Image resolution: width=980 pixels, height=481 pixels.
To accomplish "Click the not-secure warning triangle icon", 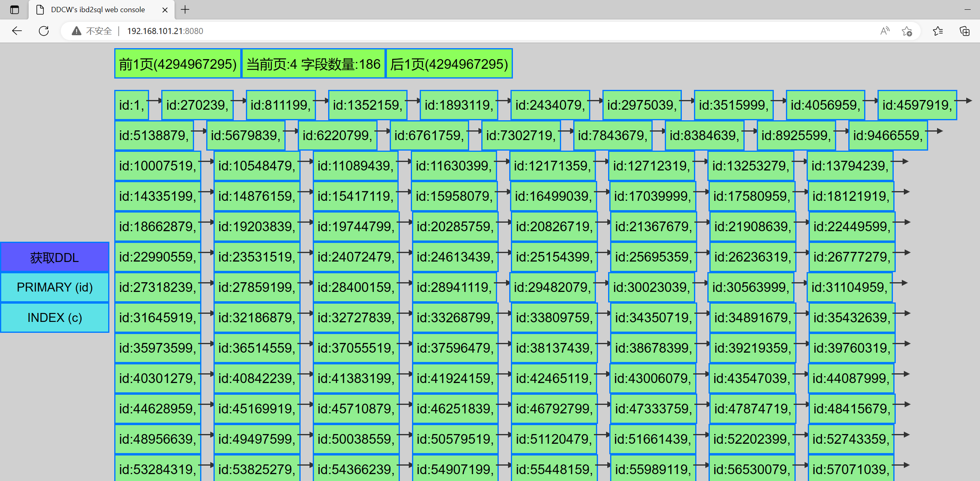I will (77, 31).
